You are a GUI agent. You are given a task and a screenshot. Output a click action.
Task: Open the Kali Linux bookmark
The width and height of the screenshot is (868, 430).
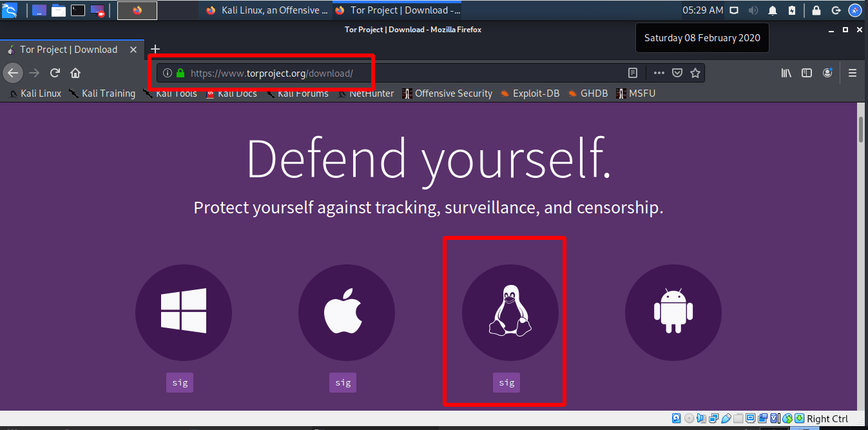click(x=36, y=93)
